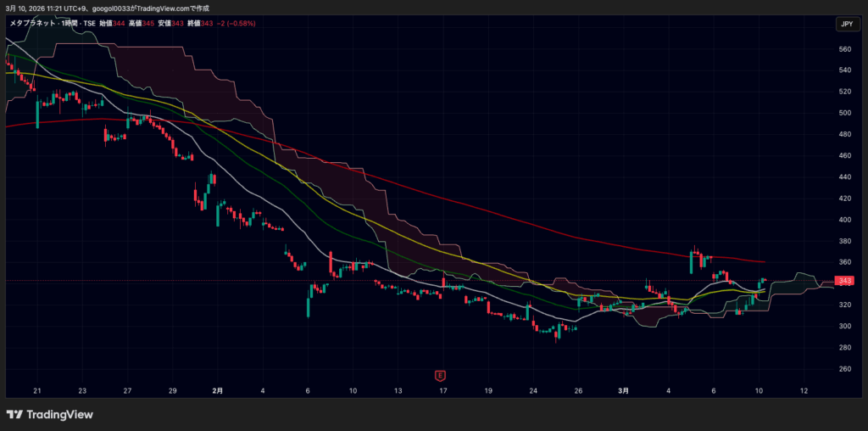Screen dimensions: 868x431
Task: Click the red 343 current price tag
Action: pos(844,281)
